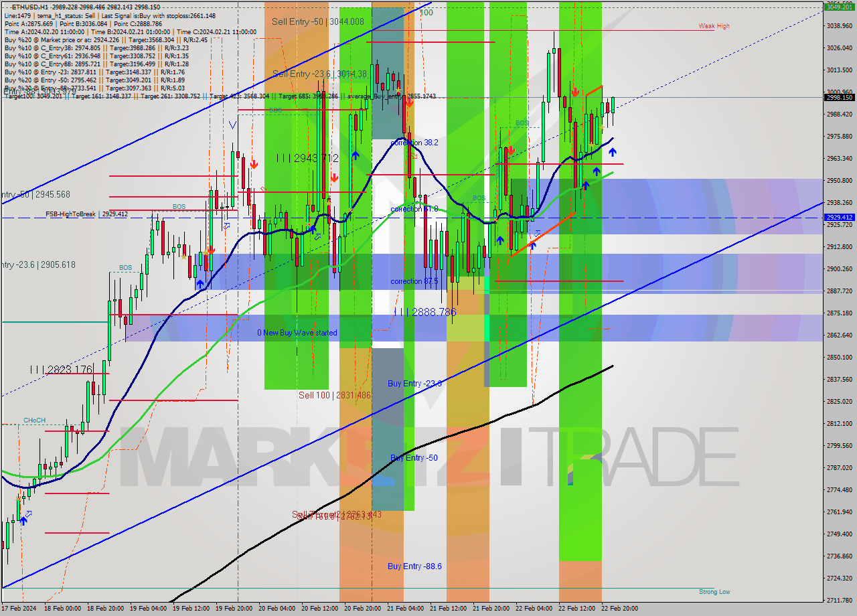
Task: Select the 'Buy %10 @ C_Entry61: 2936.948' line
Action: (96, 56)
